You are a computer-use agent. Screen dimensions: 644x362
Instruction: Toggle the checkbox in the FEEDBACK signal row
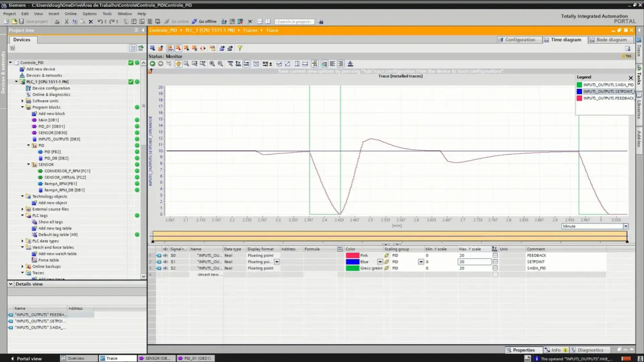coord(495,255)
